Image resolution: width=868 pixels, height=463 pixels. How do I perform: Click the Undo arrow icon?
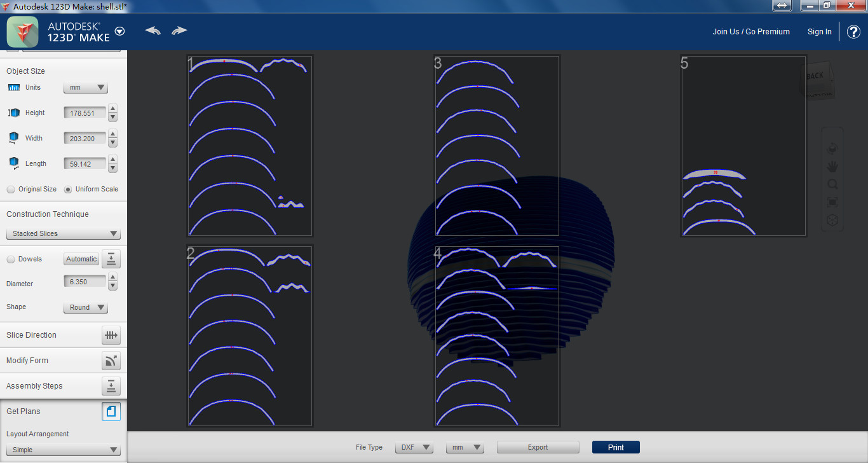coord(153,31)
